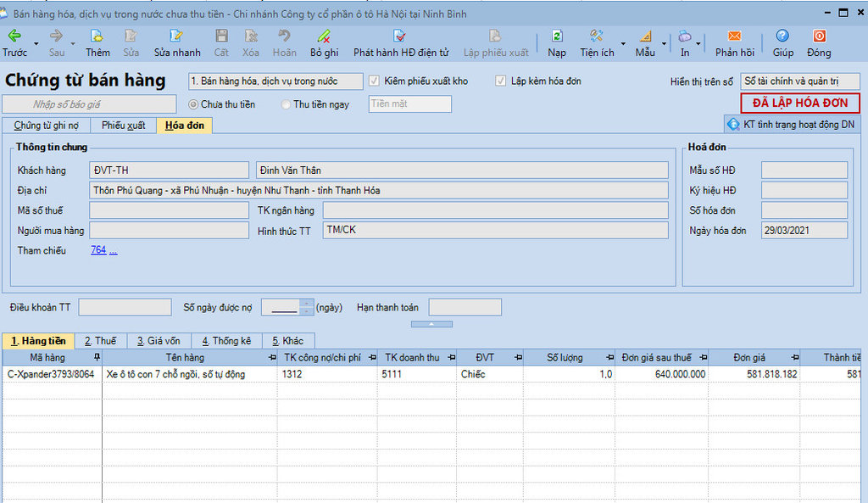Viewport: 868px width, 503px height.
Task: Add a new voucher with Thêm
Action: pos(97,43)
